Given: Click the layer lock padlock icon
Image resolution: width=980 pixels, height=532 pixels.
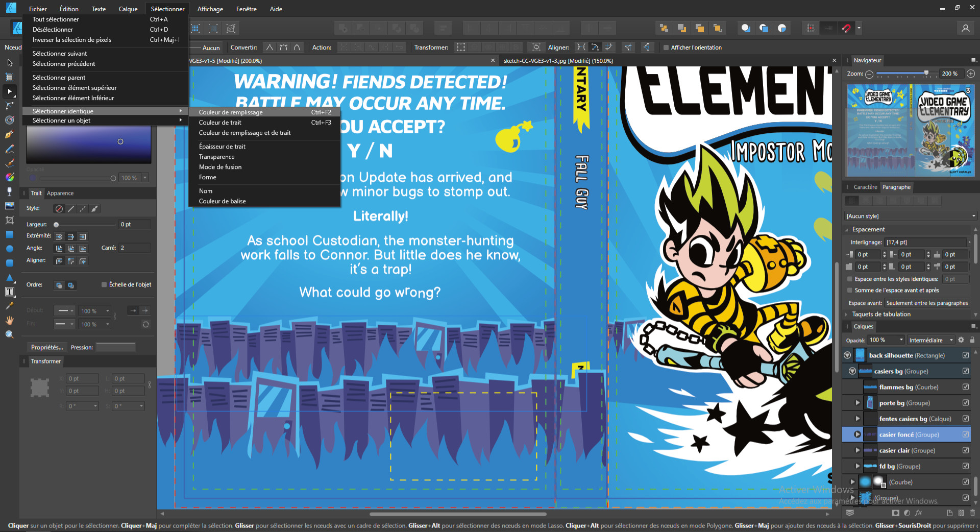Looking at the screenshot, I should [972, 340].
